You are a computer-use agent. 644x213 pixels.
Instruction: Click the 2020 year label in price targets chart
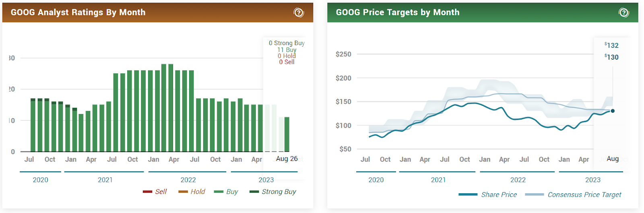pyautogui.click(x=376, y=180)
